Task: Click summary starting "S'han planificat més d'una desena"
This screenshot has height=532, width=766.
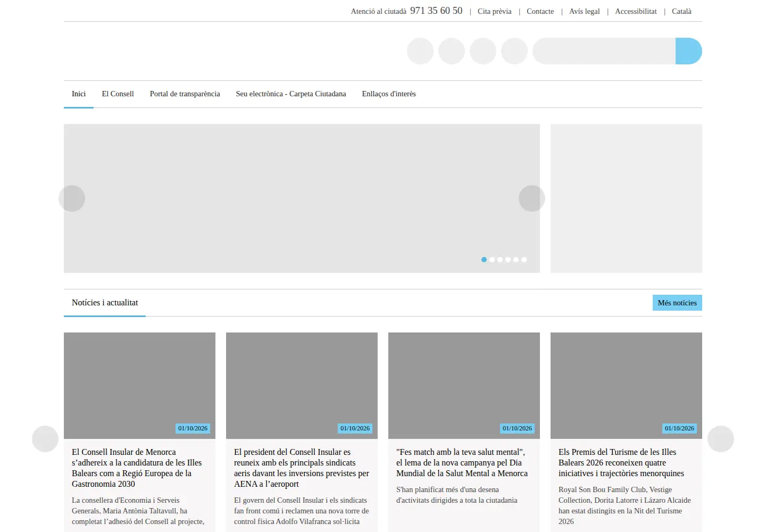Action: (456, 495)
